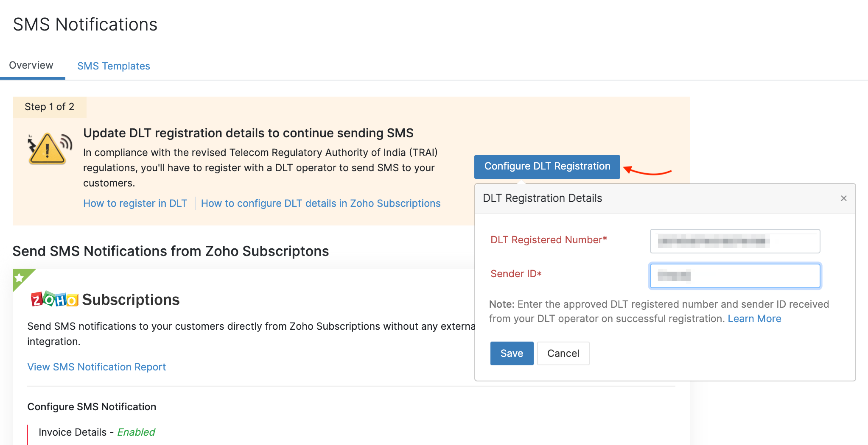Viewport: 868px width, 445px height.
Task: Click the Zoho Subscriptions logo
Action: (54, 300)
